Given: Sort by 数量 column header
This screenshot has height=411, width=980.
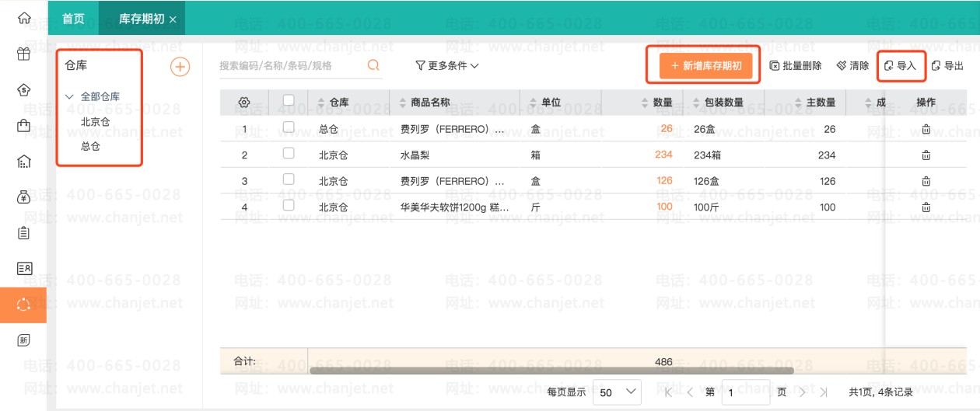Looking at the screenshot, I should (657, 103).
